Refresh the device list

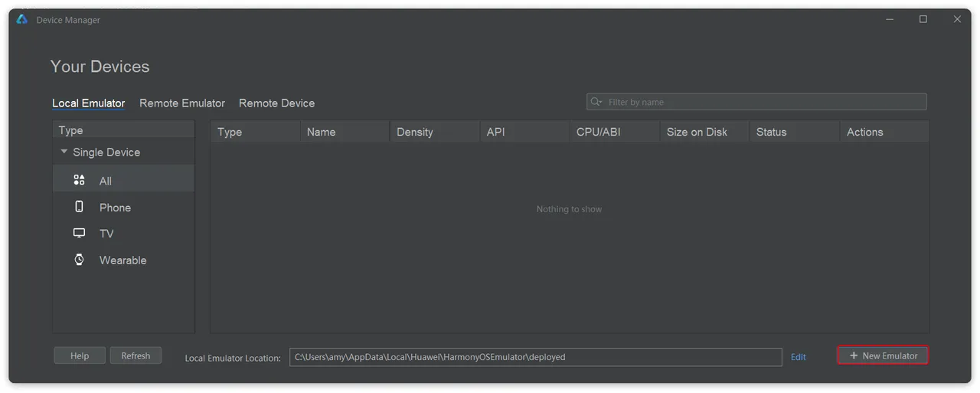(136, 355)
